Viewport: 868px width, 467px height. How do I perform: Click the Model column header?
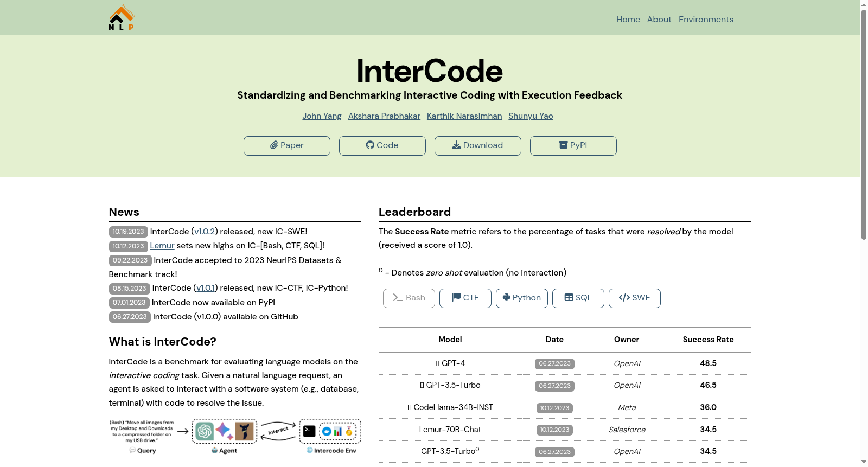[x=450, y=340]
